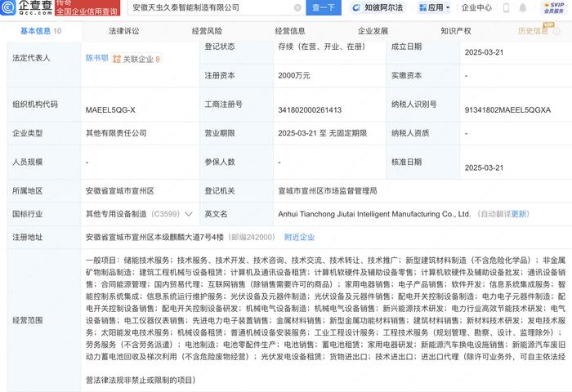The height and width of the screenshot is (392, 572).
Task: Switch to 基本信息 tab
Action: tap(41, 31)
